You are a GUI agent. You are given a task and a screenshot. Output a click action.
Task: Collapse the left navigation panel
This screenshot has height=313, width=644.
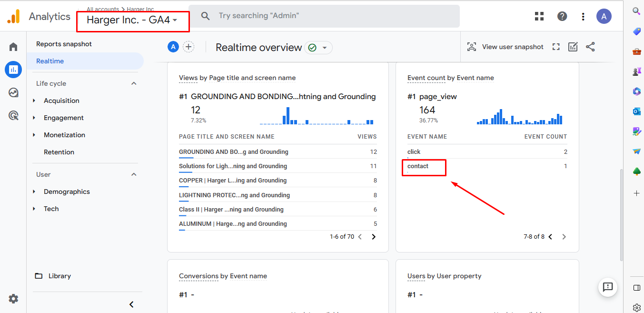pyautogui.click(x=131, y=304)
